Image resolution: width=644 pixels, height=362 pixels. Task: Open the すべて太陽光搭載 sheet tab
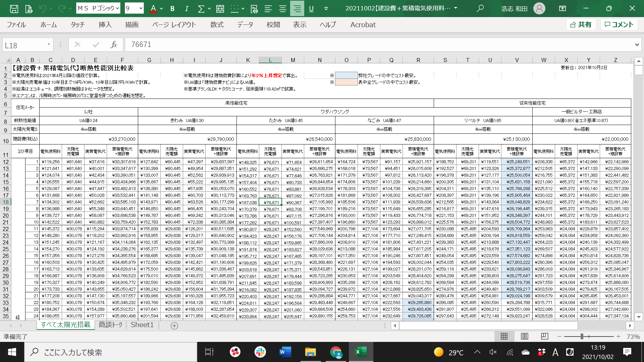click(65, 325)
